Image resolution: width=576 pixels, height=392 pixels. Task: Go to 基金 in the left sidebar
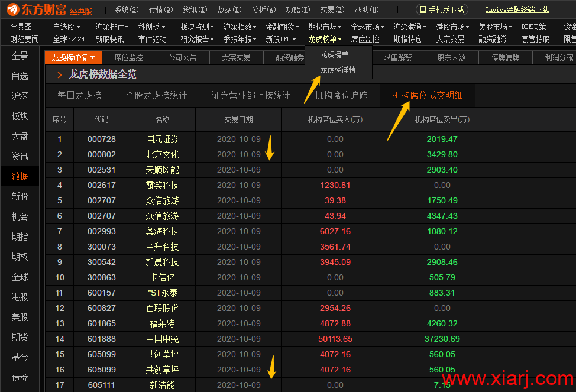(20, 357)
